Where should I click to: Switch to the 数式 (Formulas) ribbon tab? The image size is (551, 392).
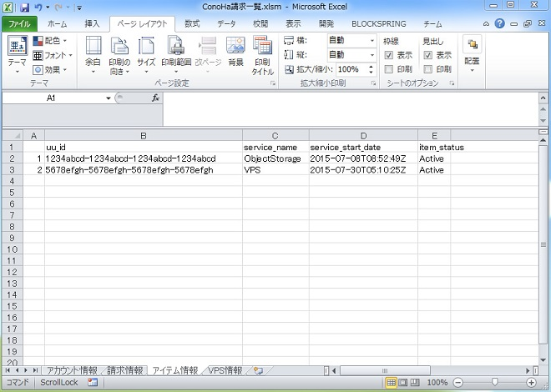click(x=192, y=24)
